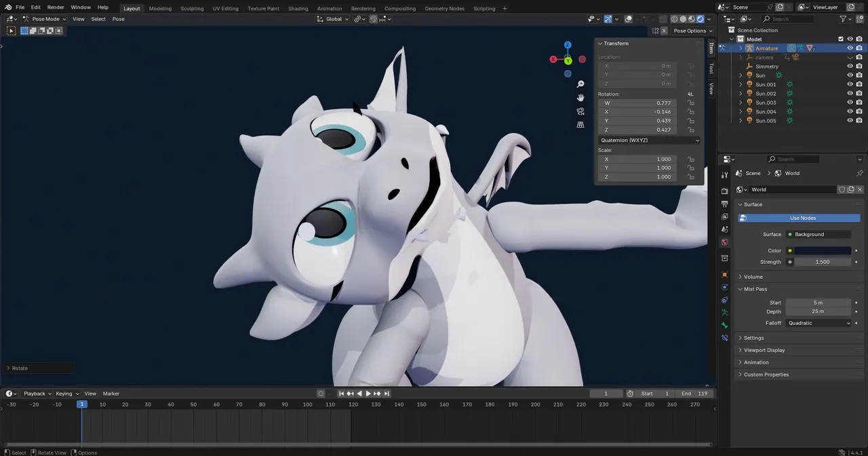Click the Use Nodes button

click(x=799, y=218)
